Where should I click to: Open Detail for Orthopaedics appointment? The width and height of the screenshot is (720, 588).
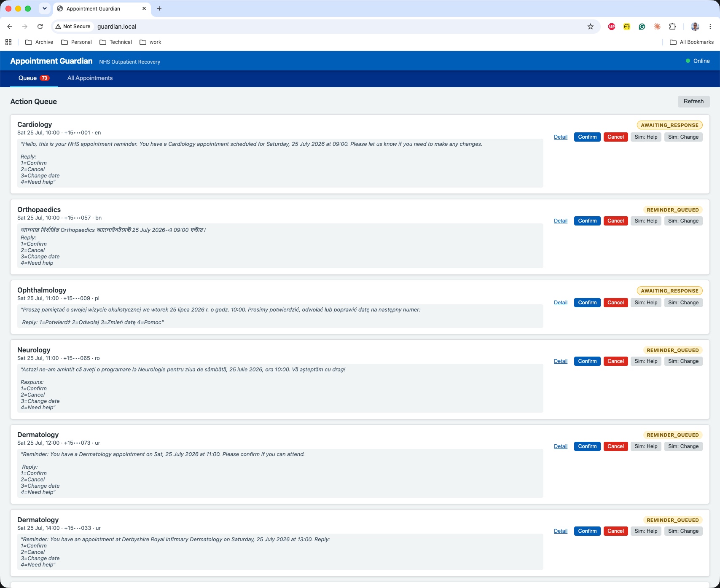click(561, 221)
